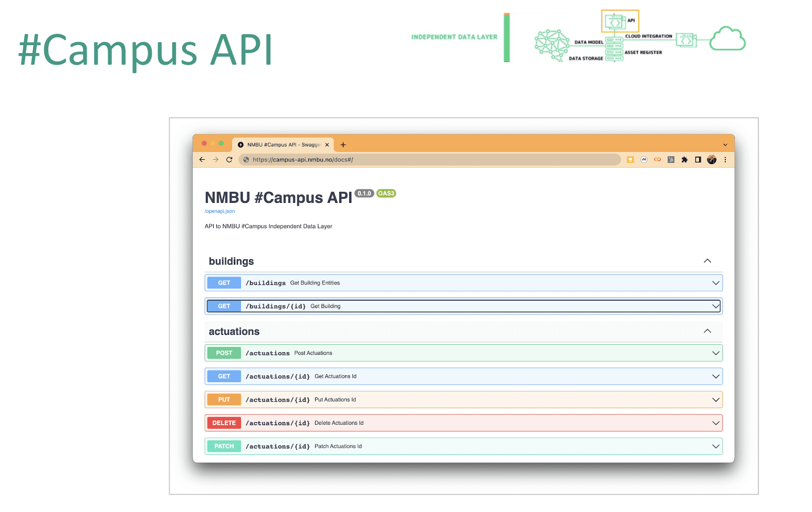Expand PATCH /actuations/{id} endpoint chevron
Image resolution: width=812 pixels, height=512 pixels.
pos(716,446)
